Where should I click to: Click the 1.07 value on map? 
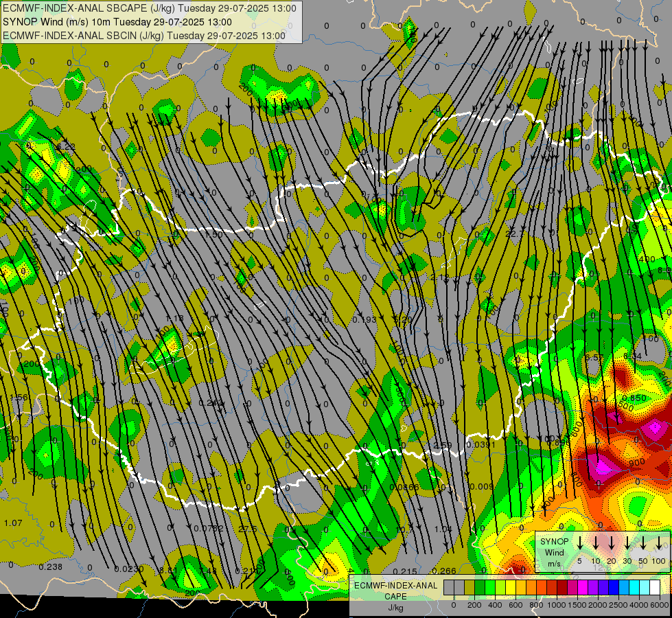tap(13, 523)
